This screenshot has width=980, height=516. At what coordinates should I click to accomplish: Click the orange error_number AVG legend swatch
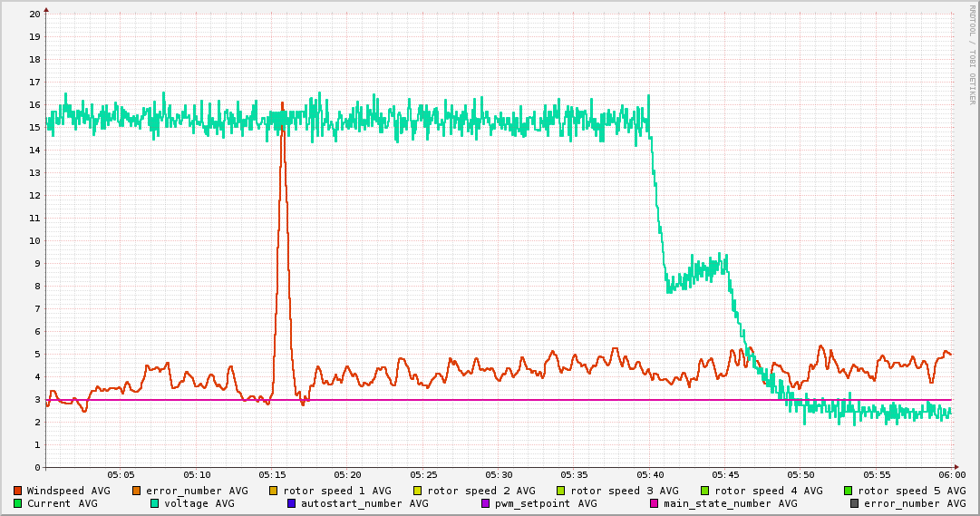(x=137, y=491)
